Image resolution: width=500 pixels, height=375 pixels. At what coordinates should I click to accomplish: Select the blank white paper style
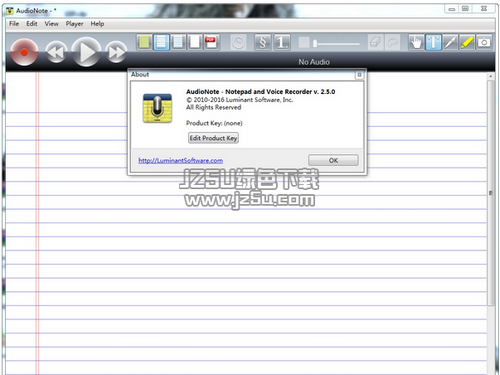tap(195, 42)
